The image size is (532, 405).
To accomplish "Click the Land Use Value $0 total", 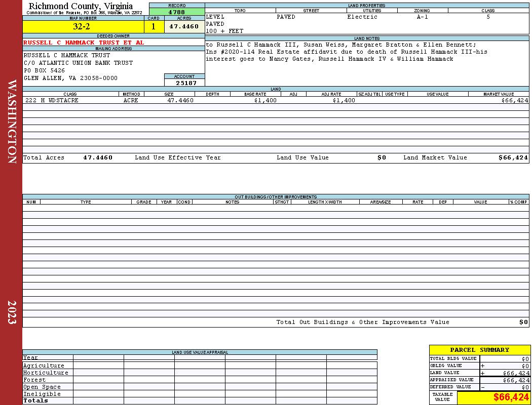I will 382,157.
